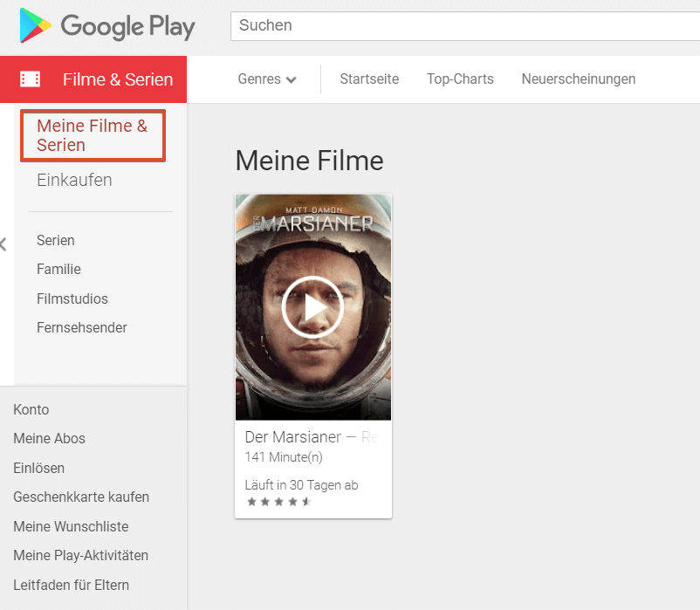Go to Meine Abos
The height and width of the screenshot is (610, 700).
49,438
